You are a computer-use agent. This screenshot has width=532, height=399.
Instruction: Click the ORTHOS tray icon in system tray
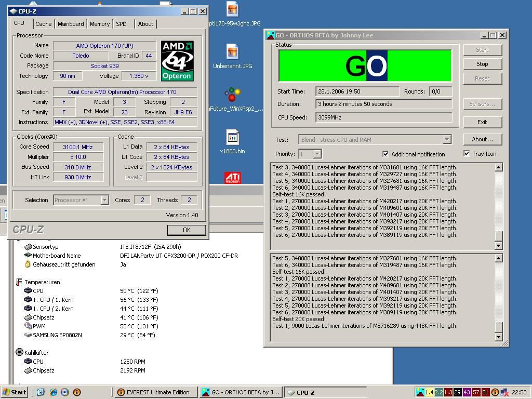pyautogui.click(x=420, y=392)
